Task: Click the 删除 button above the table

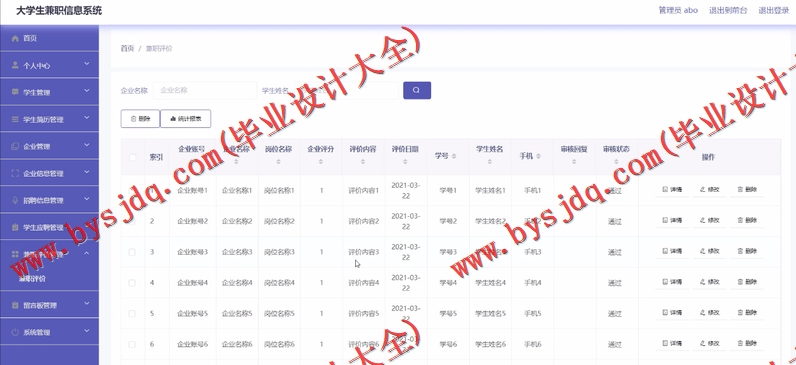Action: (140, 119)
